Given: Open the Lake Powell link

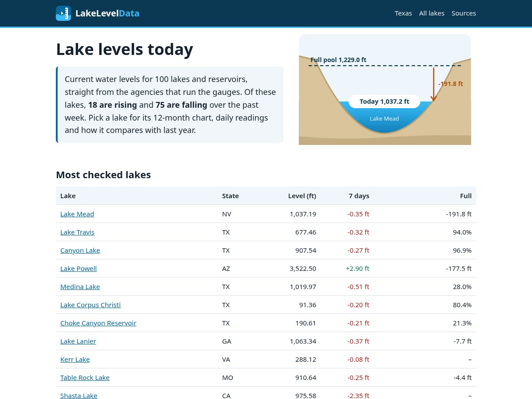Looking at the screenshot, I should click(x=78, y=268).
